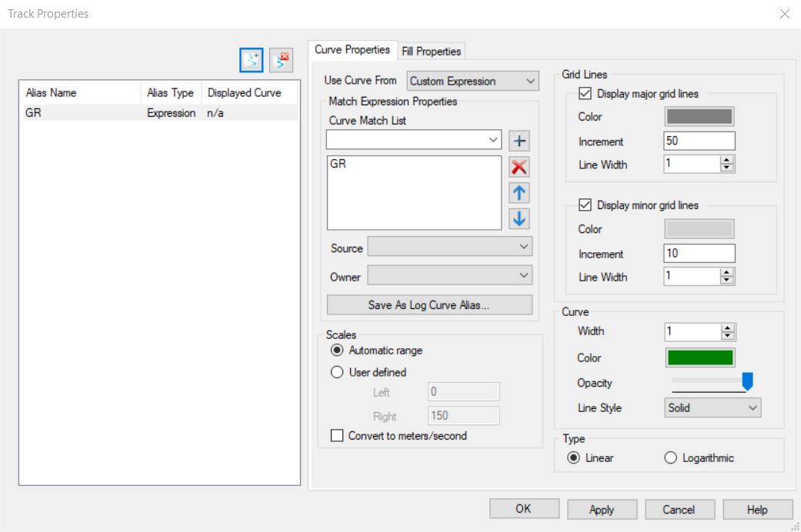Toggle Display minor grid lines checkbox

585,205
